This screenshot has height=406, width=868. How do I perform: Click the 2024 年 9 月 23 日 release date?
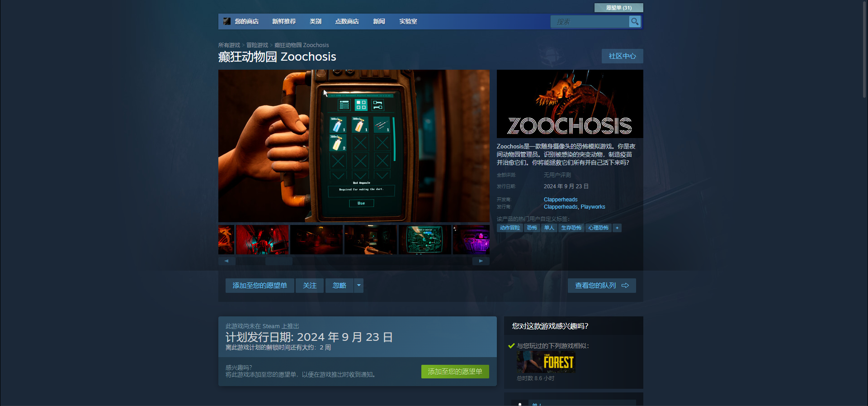[566, 186]
